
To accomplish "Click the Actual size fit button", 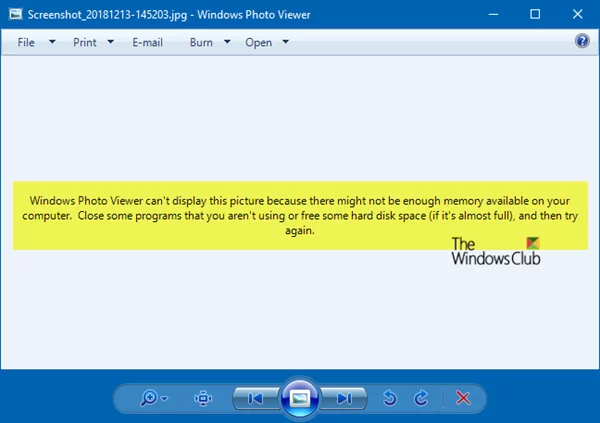I will 203,399.
